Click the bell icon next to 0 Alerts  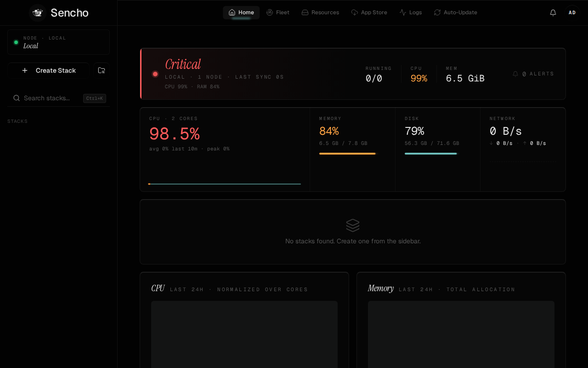click(515, 74)
